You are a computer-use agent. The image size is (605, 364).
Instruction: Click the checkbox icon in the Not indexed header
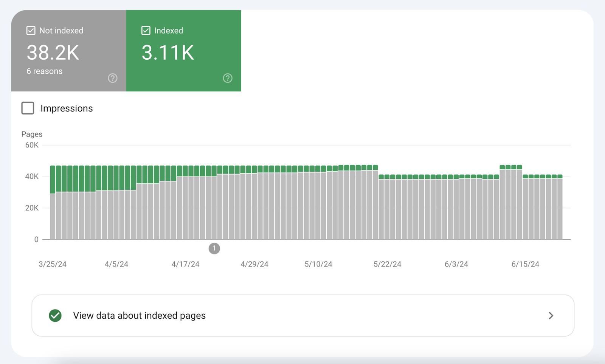click(x=31, y=30)
